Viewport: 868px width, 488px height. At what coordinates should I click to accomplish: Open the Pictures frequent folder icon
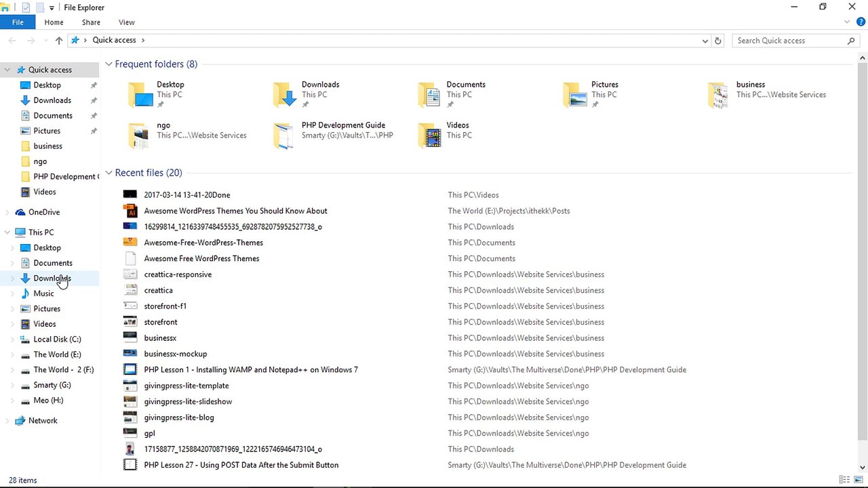[575, 95]
